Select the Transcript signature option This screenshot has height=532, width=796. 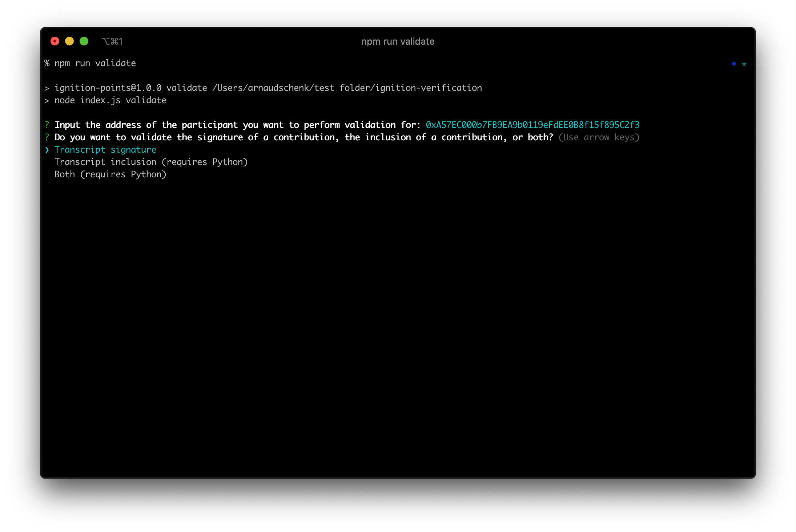pyautogui.click(x=105, y=150)
